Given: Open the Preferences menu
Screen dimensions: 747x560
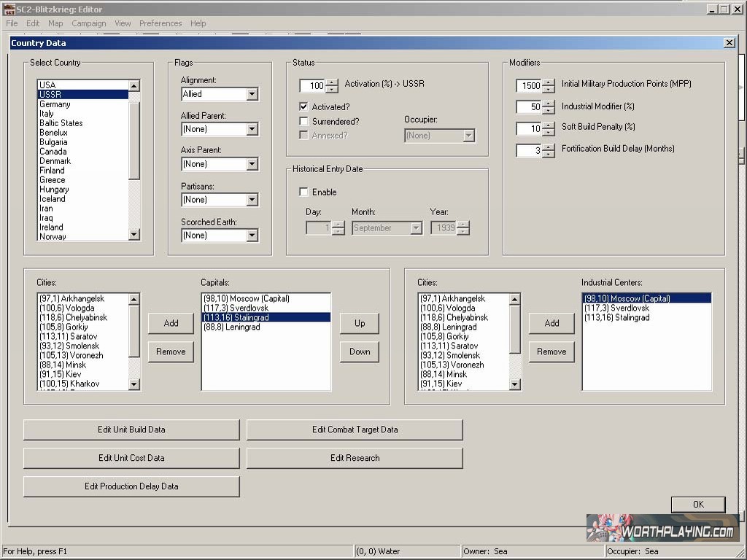Looking at the screenshot, I should pos(160,23).
